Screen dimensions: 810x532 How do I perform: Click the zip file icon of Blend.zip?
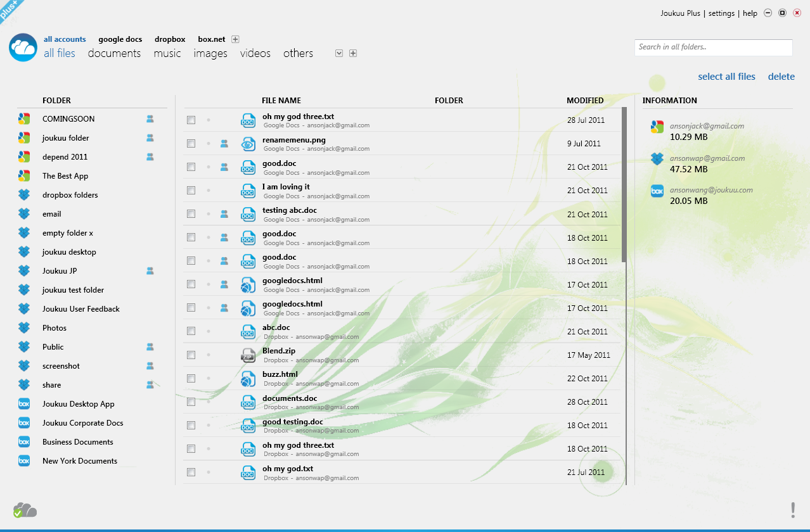click(248, 355)
